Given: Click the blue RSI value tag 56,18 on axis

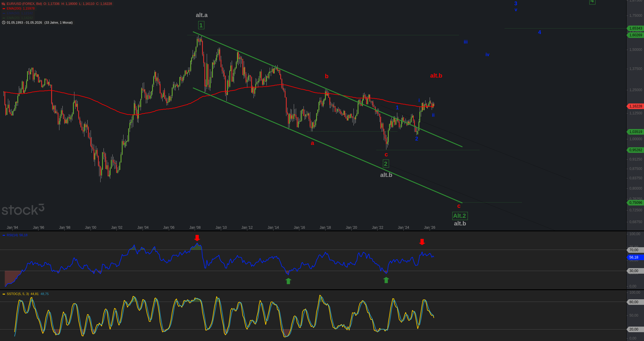Looking at the screenshot, I should (x=635, y=258).
